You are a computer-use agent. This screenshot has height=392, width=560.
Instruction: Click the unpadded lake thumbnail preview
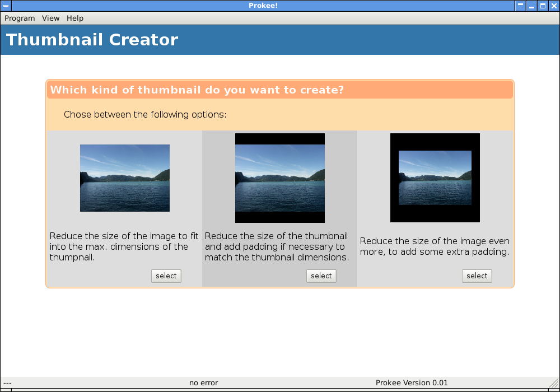[125, 178]
